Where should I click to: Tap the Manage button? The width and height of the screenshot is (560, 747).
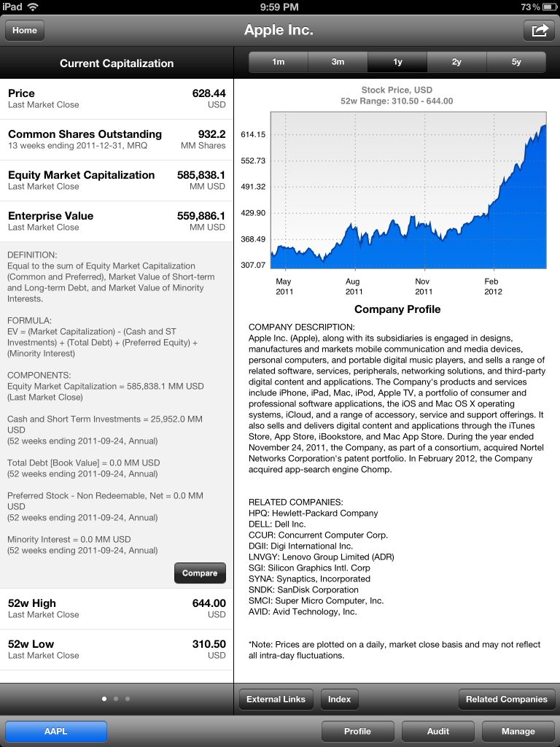tap(518, 731)
